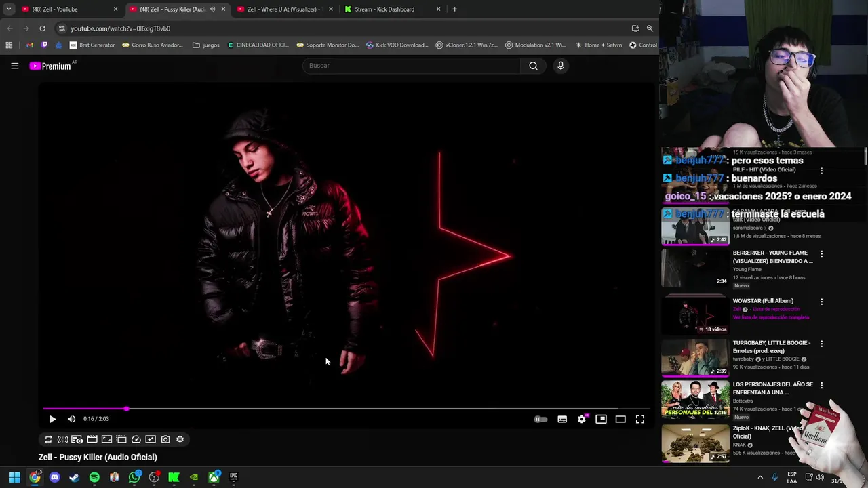This screenshot has height=488, width=868.
Task: Toggle the autoplay switch in player
Action: [540, 420]
